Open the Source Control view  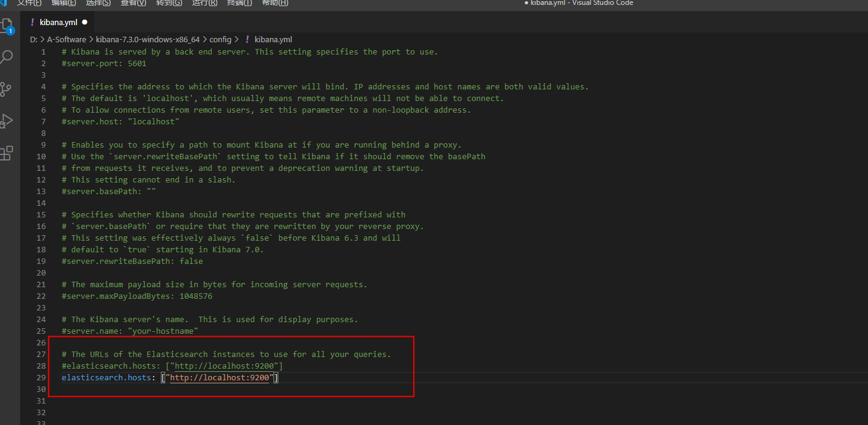6,89
